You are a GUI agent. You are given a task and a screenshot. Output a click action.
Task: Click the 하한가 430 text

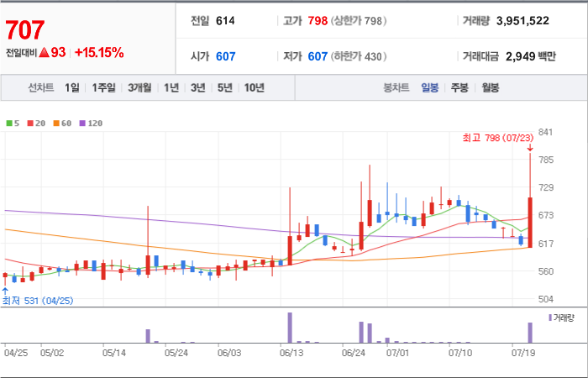click(359, 56)
